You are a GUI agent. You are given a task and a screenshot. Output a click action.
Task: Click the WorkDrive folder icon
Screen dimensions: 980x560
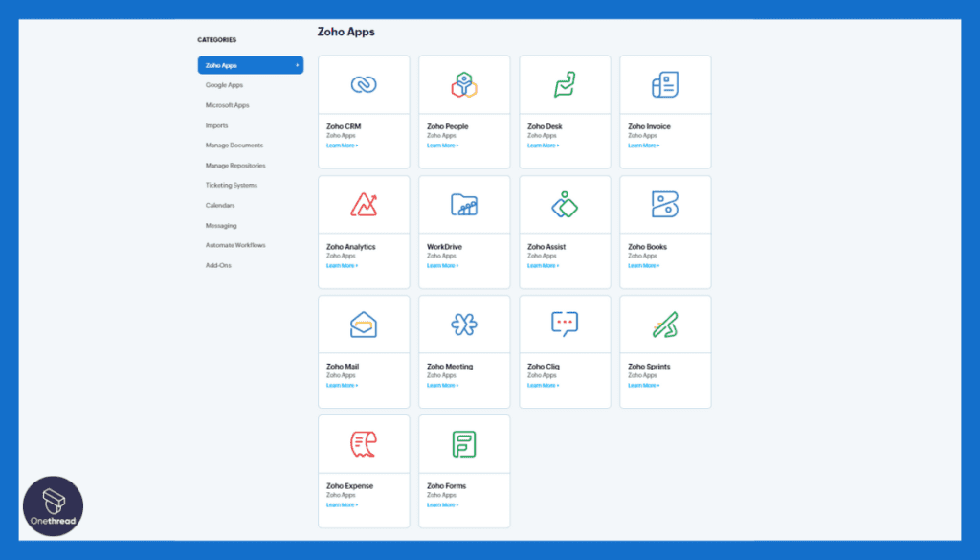[x=464, y=204]
